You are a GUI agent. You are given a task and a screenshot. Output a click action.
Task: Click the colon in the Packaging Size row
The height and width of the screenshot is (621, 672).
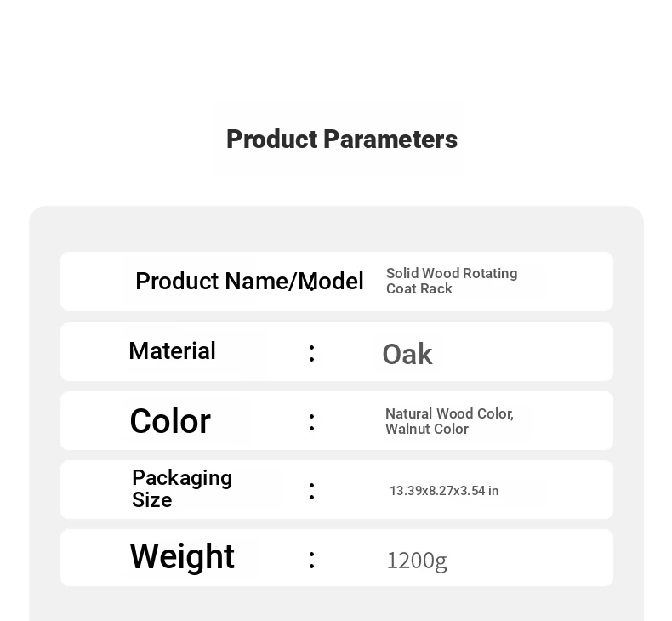[x=311, y=491]
